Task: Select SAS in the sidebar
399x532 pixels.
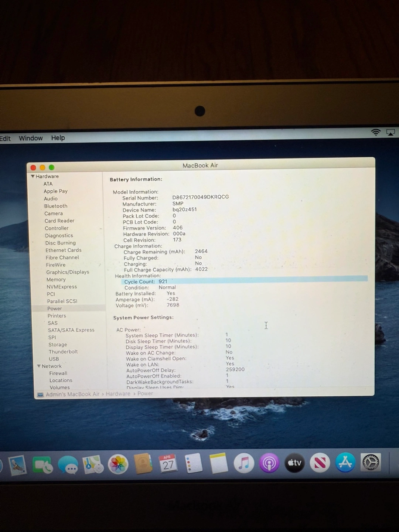Action: (x=52, y=323)
